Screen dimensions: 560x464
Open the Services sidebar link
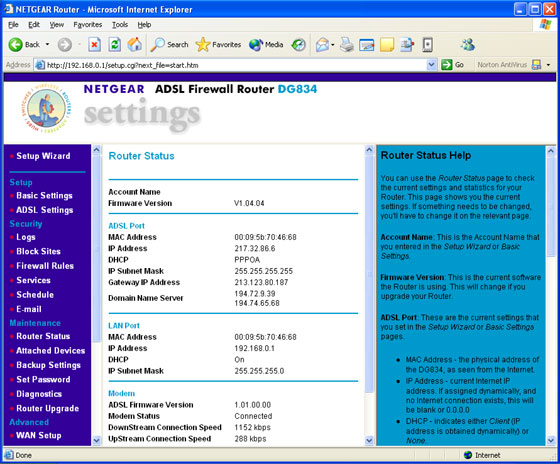[33, 280]
